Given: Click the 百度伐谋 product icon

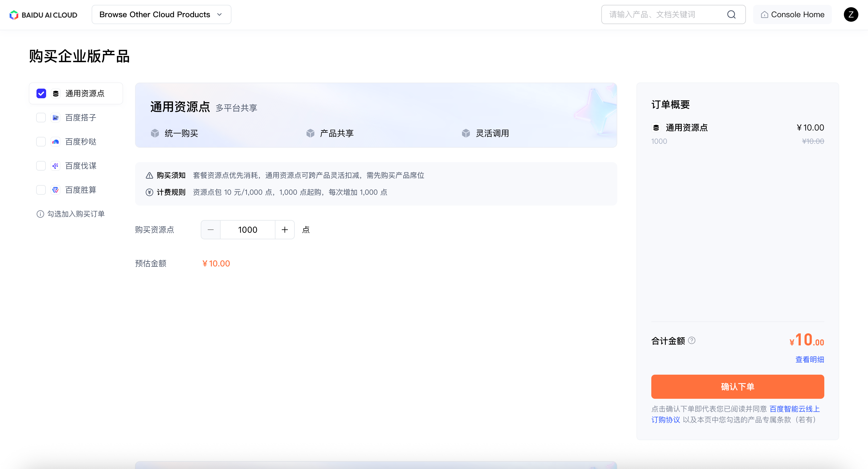Looking at the screenshot, I should (x=55, y=166).
